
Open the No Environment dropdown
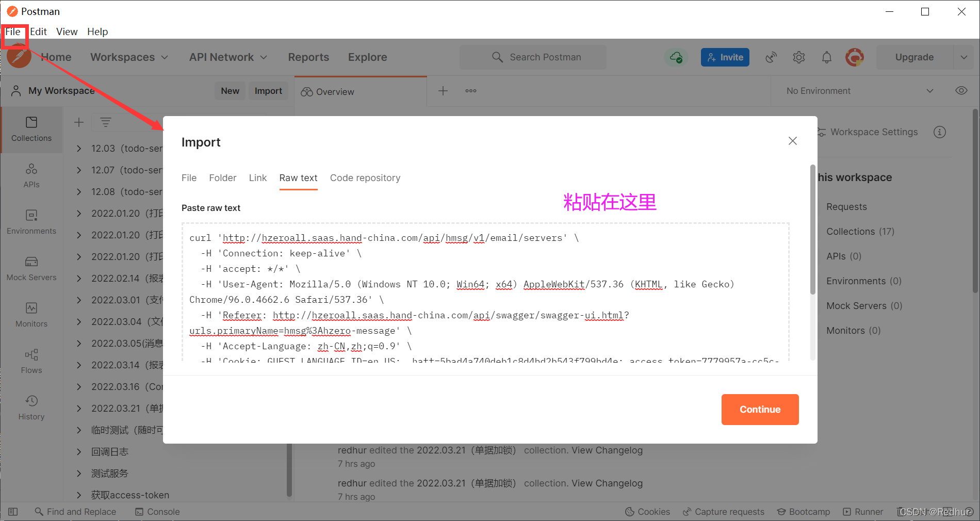click(x=860, y=91)
